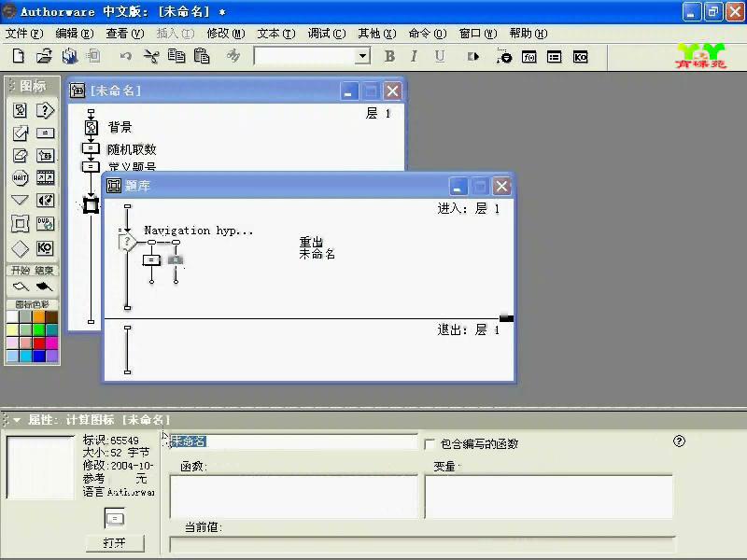The height and width of the screenshot is (560, 747).
Task: Click the help question-mark button in properties
Action: (679, 441)
